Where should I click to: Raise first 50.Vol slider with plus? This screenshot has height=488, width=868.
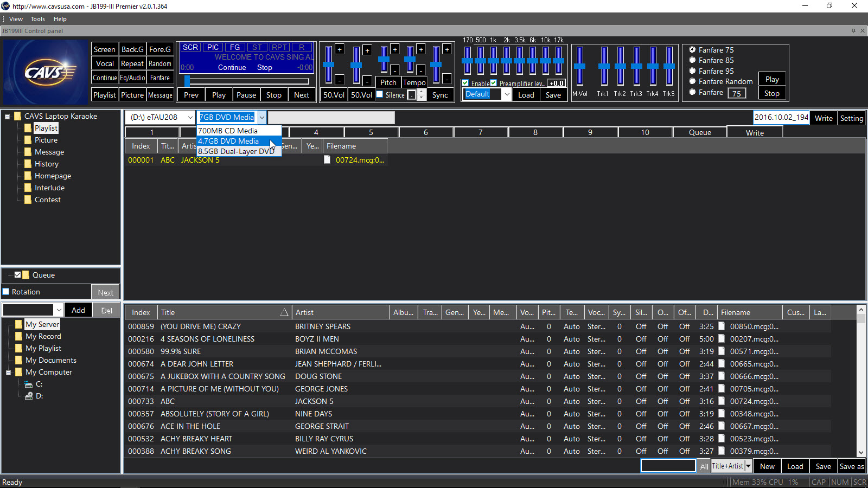340,49
